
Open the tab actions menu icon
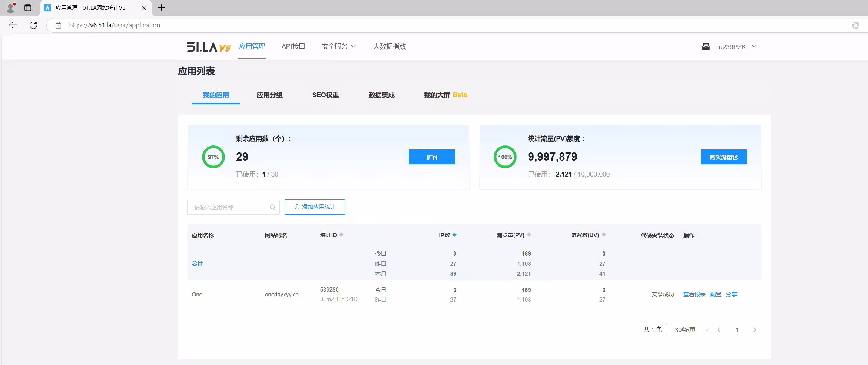tap(28, 8)
